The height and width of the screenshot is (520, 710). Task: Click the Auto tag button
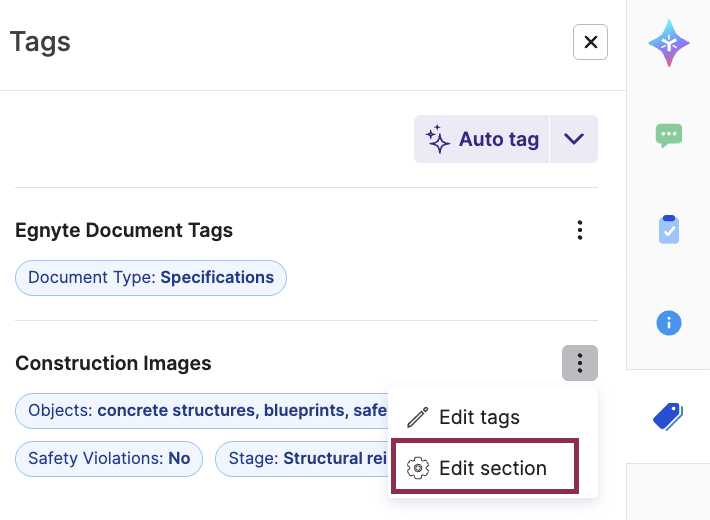click(481, 139)
